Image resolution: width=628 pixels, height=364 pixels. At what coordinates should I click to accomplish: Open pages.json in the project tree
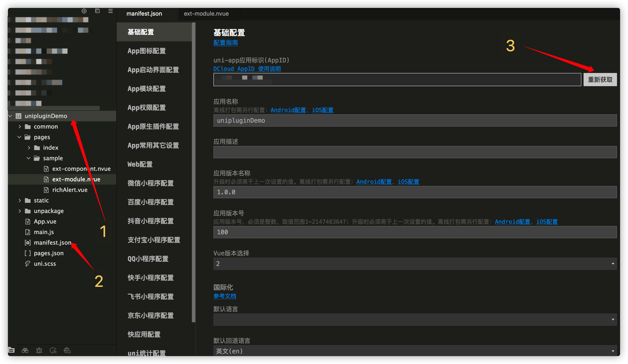tap(49, 253)
